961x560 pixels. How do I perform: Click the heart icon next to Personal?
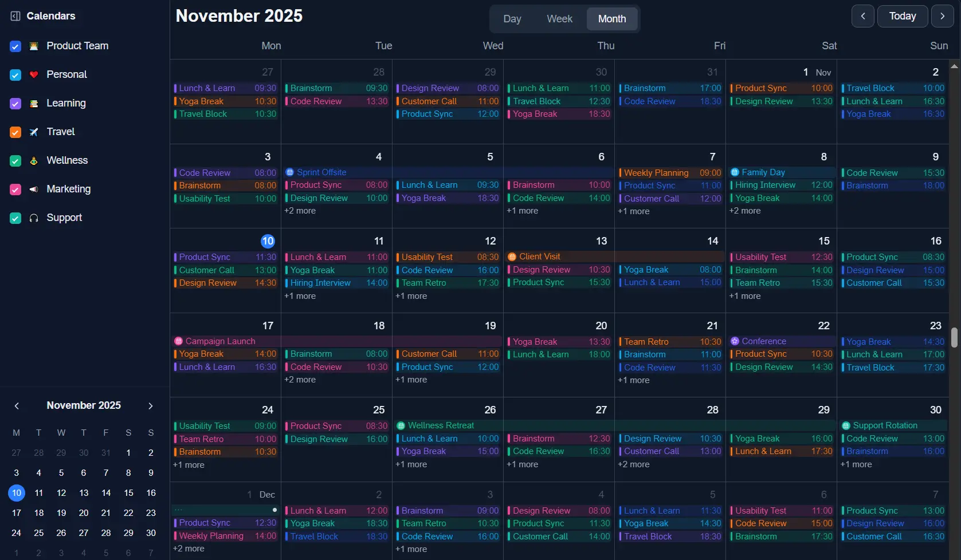(34, 74)
